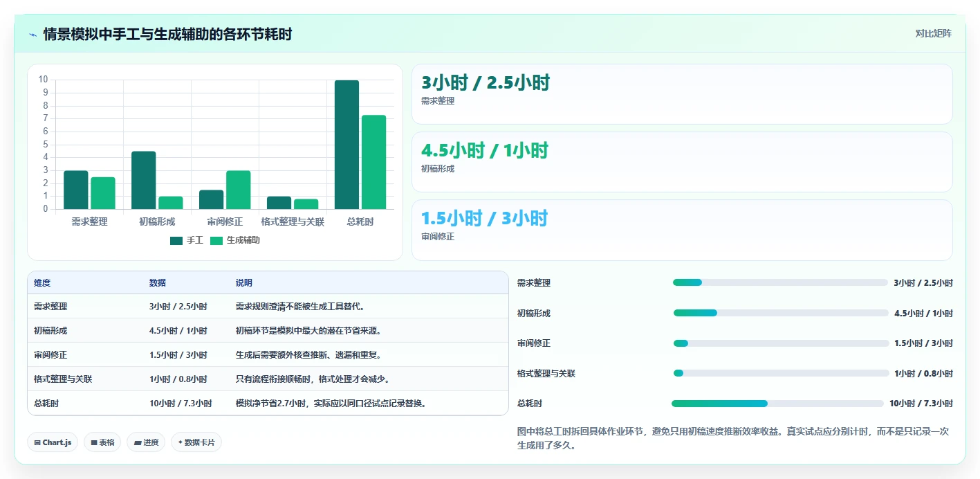Click the 数据卡片 tag

(196, 442)
